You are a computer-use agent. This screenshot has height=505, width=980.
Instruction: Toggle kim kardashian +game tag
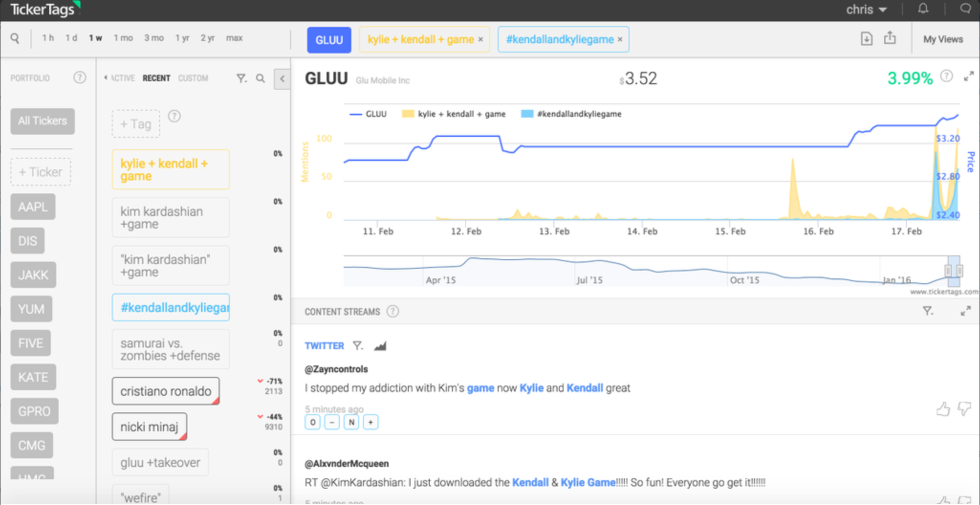pyautogui.click(x=171, y=218)
